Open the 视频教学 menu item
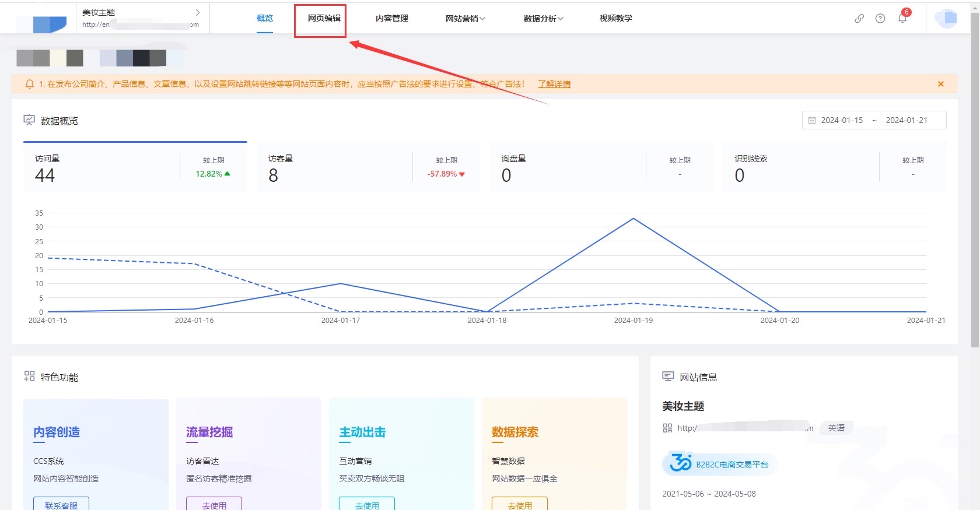 tap(615, 18)
